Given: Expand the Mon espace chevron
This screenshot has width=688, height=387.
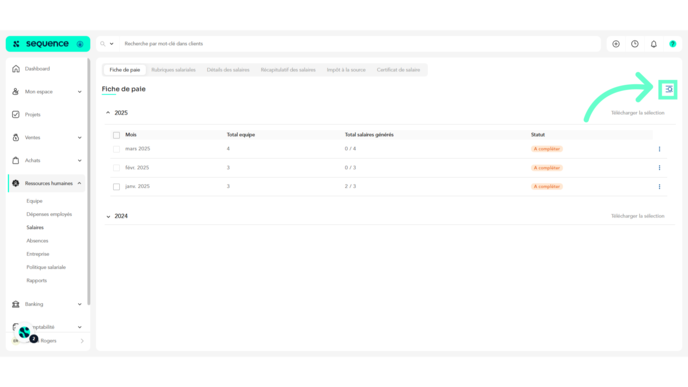Looking at the screenshot, I should [79, 92].
